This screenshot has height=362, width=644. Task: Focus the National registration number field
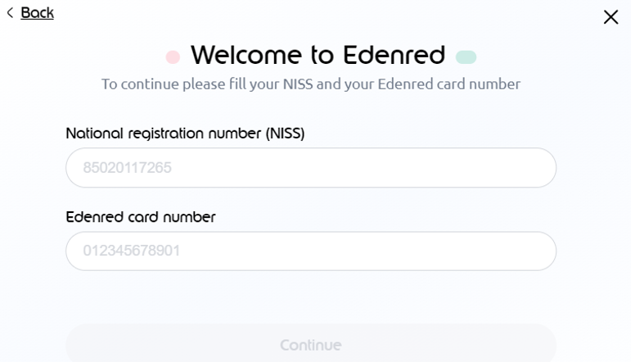(x=311, y=168)
